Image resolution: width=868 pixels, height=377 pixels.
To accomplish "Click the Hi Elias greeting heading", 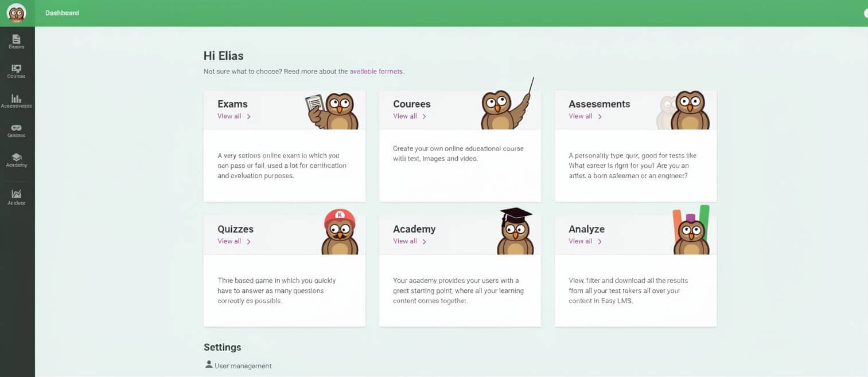I will tap(223, 56).
